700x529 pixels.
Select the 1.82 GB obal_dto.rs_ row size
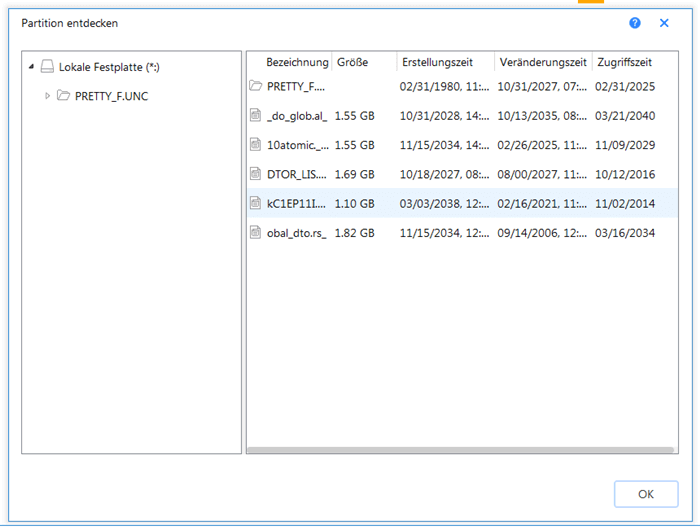click(x=355, y=233)
